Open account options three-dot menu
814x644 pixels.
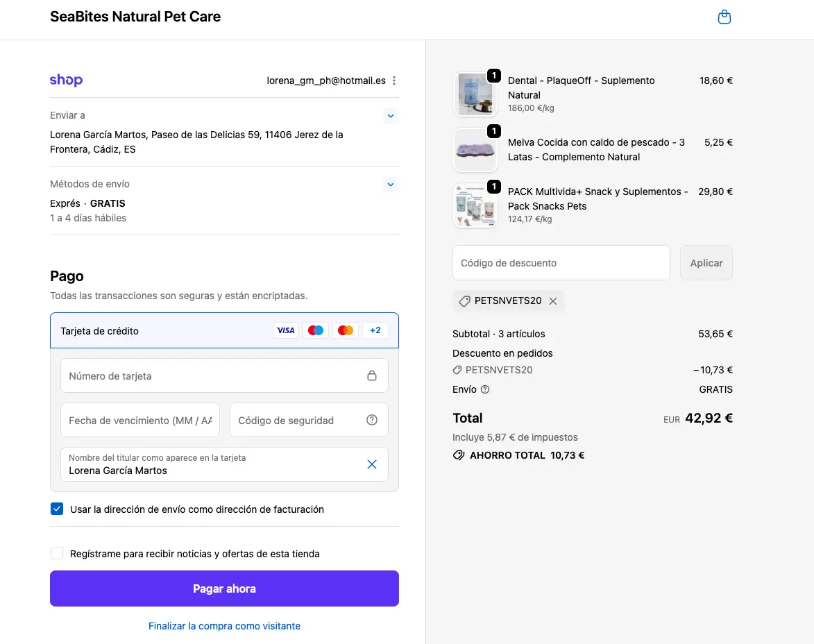point(394,80)
